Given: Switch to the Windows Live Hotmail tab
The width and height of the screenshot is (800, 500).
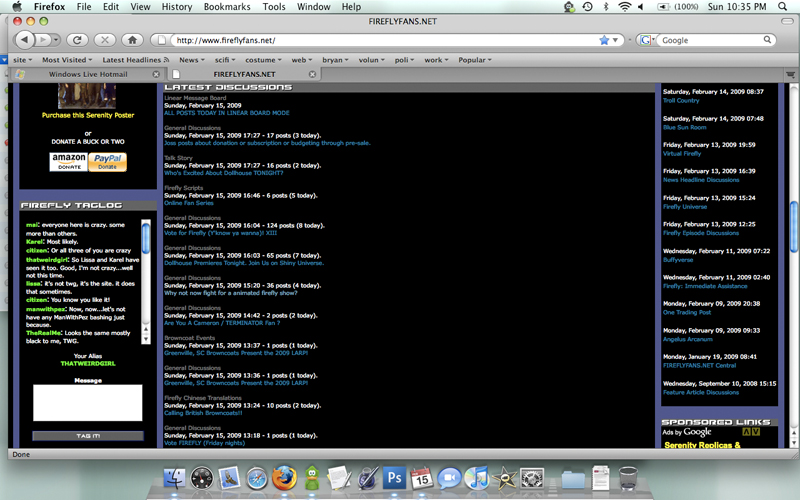Looking at the screenshot, I should click(88, 74).
